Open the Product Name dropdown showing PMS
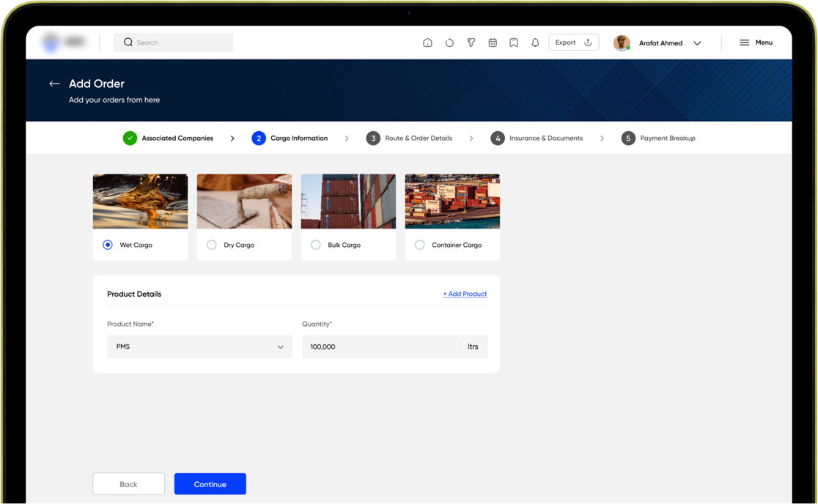 [200, 346]
